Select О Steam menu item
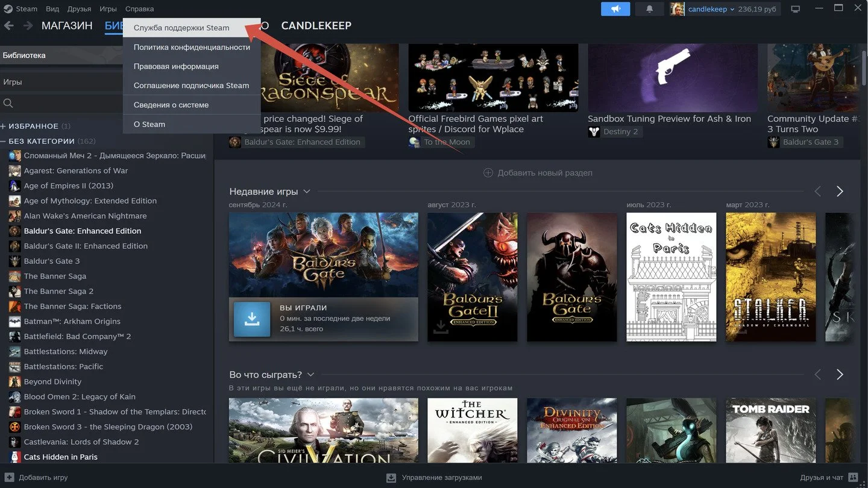 point(192,124)
